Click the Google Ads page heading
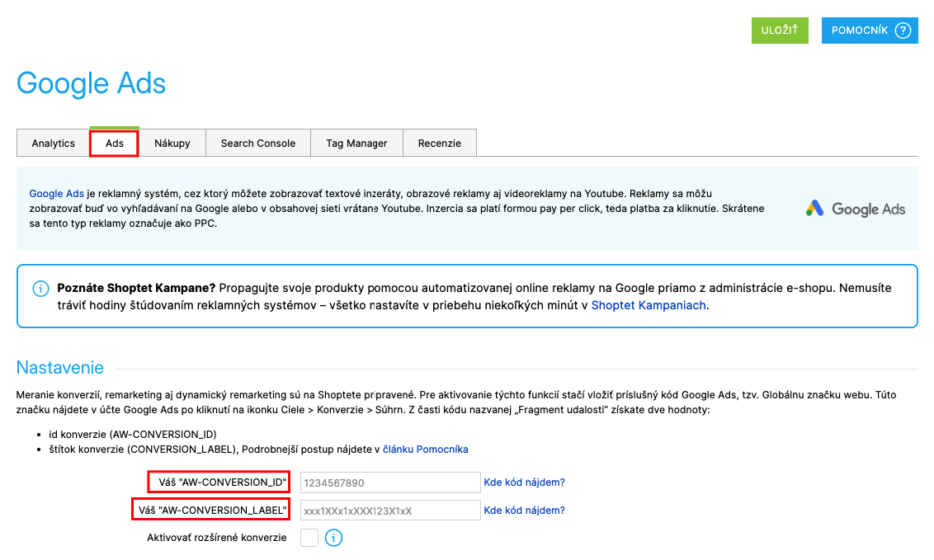 point(91,83)
